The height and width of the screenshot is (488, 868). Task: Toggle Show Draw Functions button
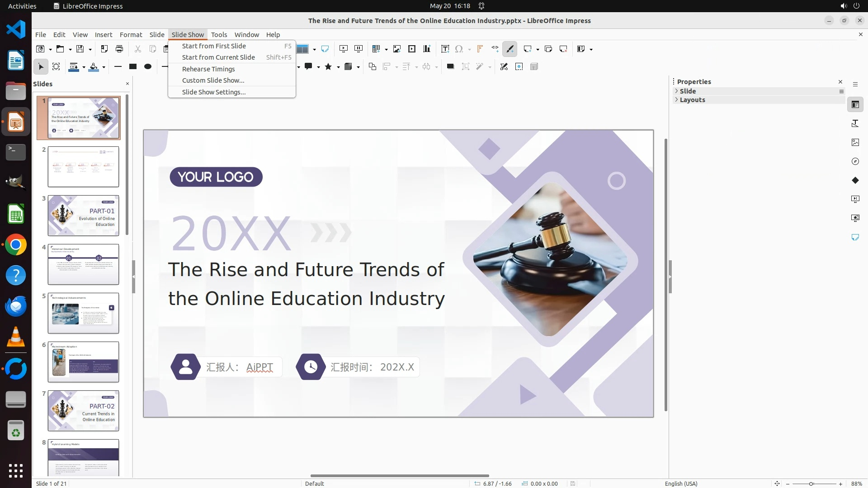click(510, 49)
